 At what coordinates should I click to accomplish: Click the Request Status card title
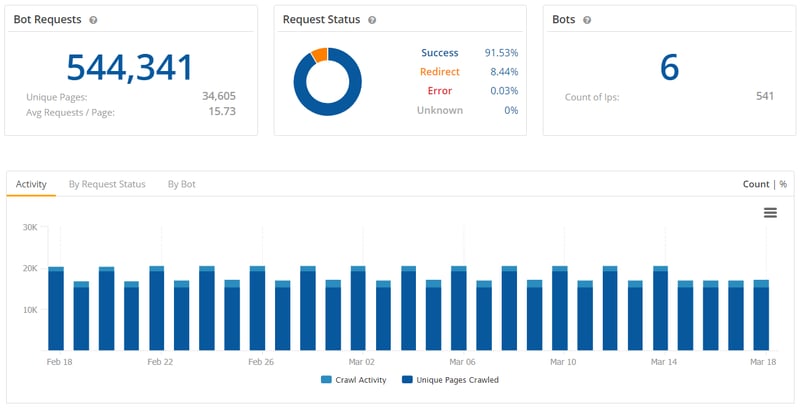point(321,20)
